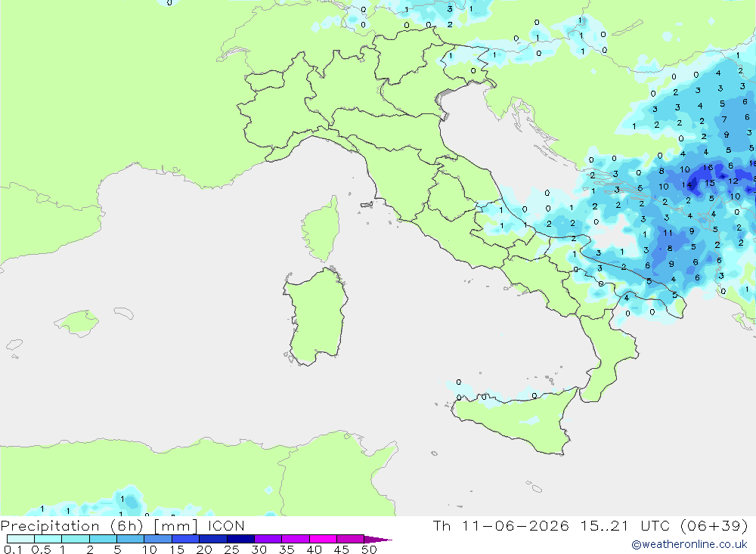Click the '16' precipitation value on the map
This screenshot has width=756, height=554.
[708, 168]
